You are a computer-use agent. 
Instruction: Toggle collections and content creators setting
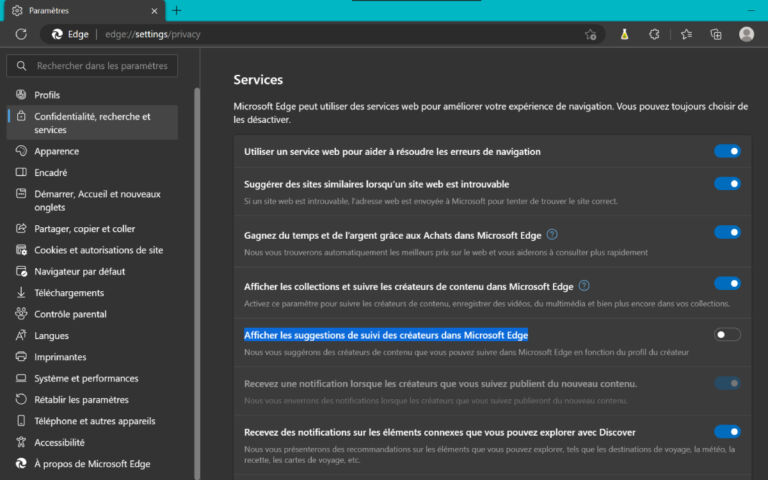coord(727,283)
